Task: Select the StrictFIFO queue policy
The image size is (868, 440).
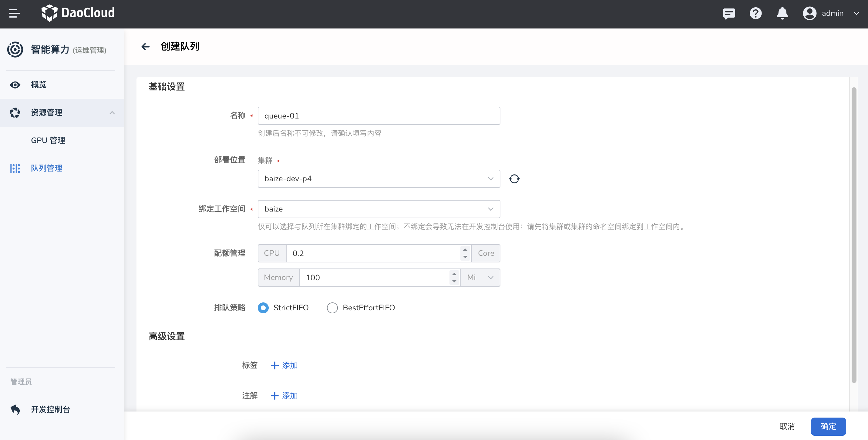Action: tap(263, 308)
